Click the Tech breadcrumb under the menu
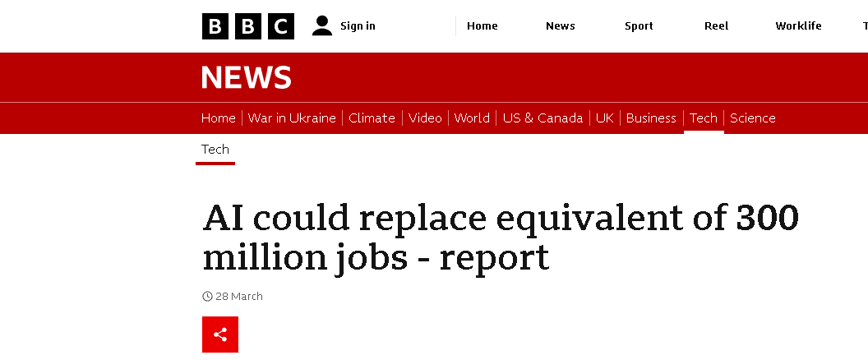The height and width of the screenshot is (360, 868). point(215,150)
